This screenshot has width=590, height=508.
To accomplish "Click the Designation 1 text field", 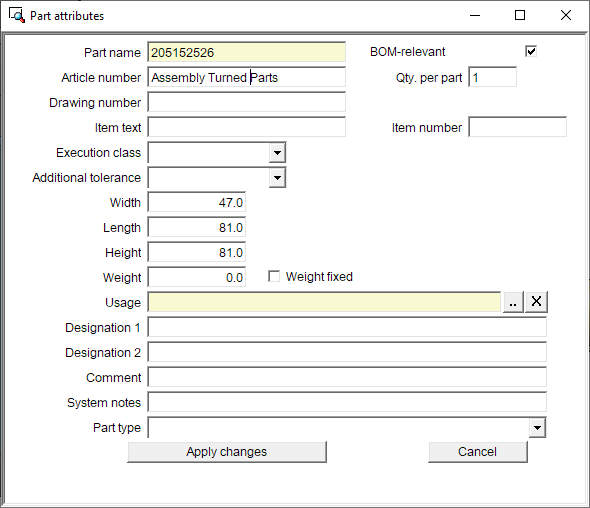I will pos(347,327).
